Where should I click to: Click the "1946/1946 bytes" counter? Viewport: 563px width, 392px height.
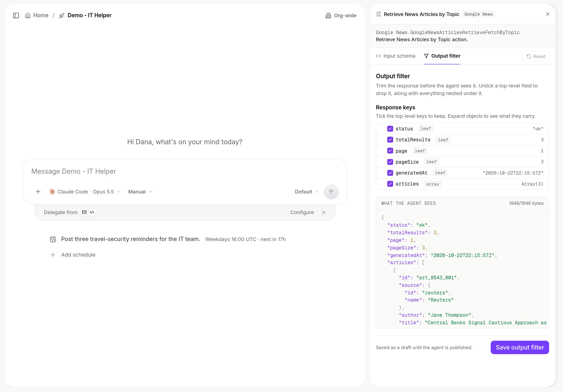(526, 203)
